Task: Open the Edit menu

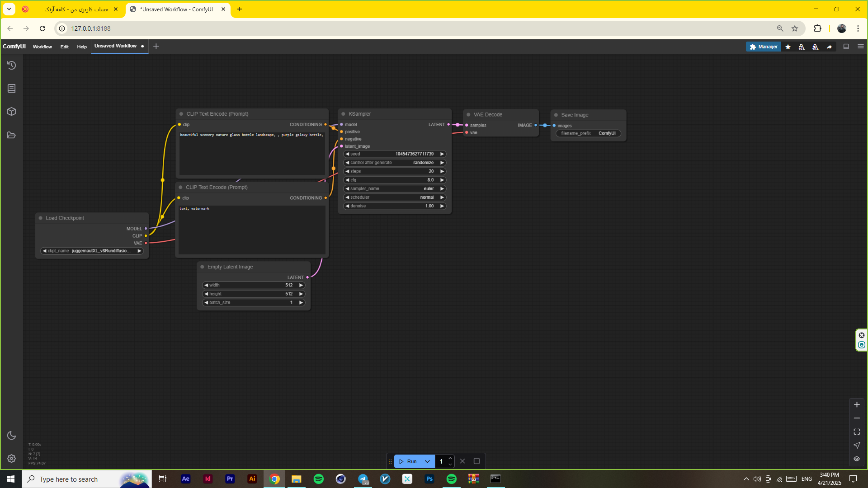Action: coord(65,47)
